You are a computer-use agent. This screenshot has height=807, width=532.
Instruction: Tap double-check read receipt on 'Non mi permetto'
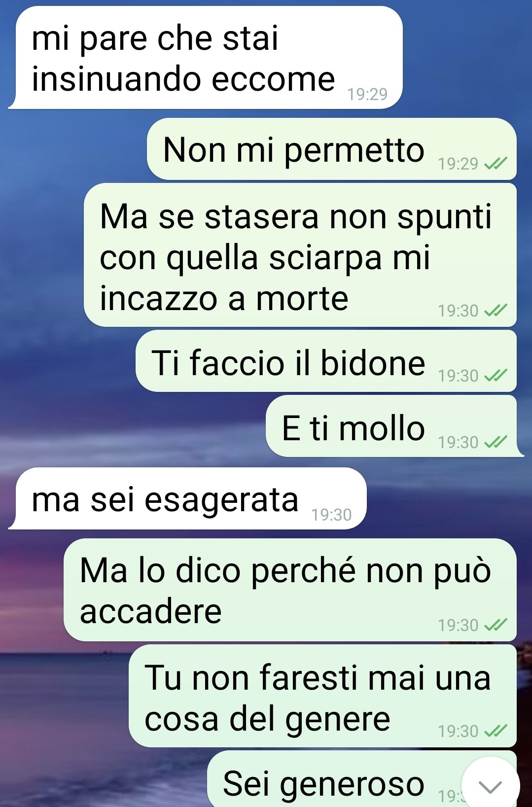(496, 164)
